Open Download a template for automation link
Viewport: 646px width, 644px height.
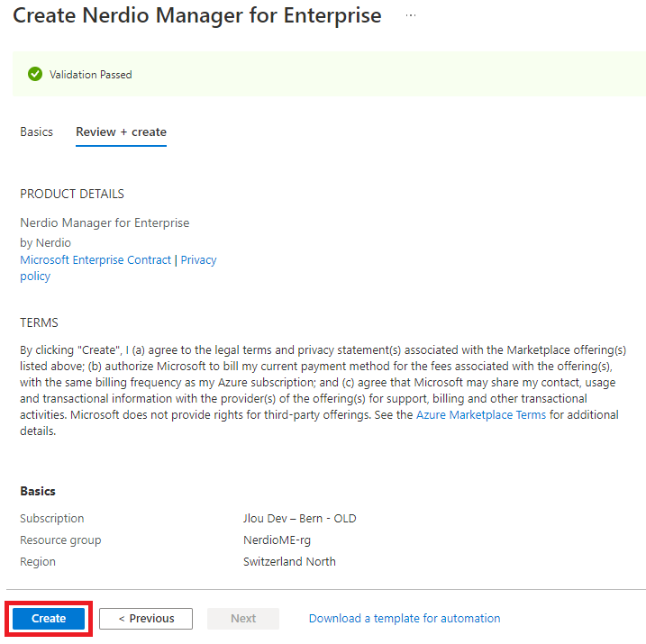(405, 618)
